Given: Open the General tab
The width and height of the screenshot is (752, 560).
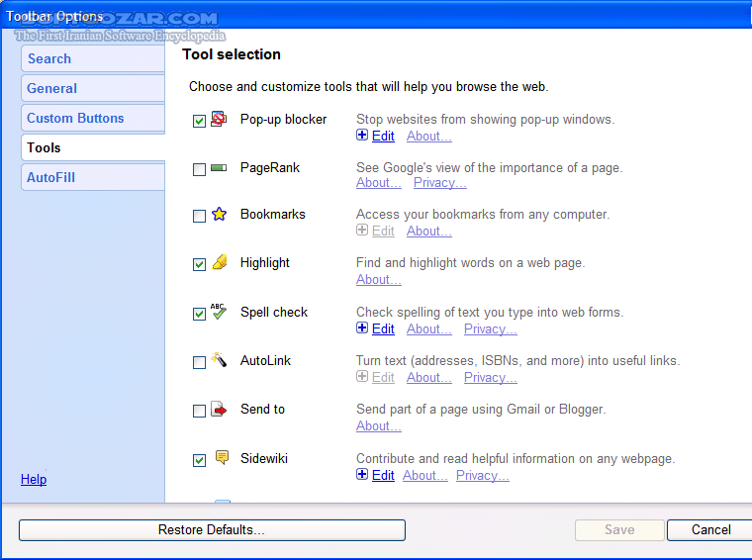Looking at the screenshot, I should 93,88.
